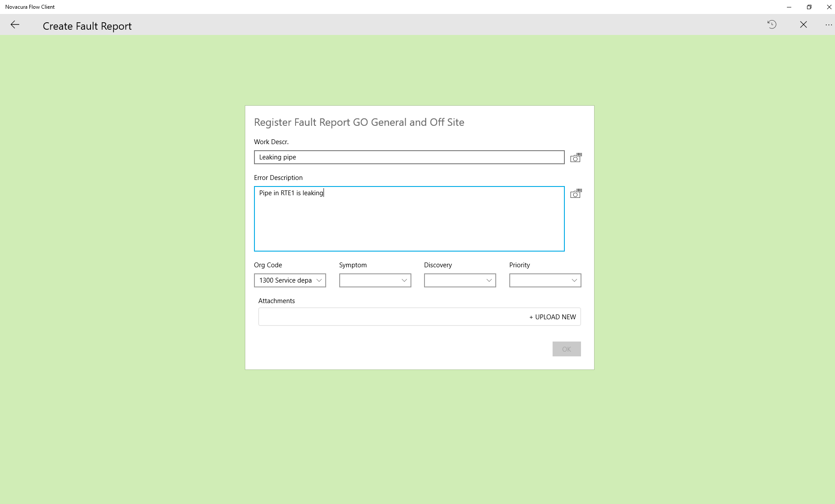This screenshot has width=835, height=504.
Task: Open the more options ellipsis menu
Action: click(828, 25)
